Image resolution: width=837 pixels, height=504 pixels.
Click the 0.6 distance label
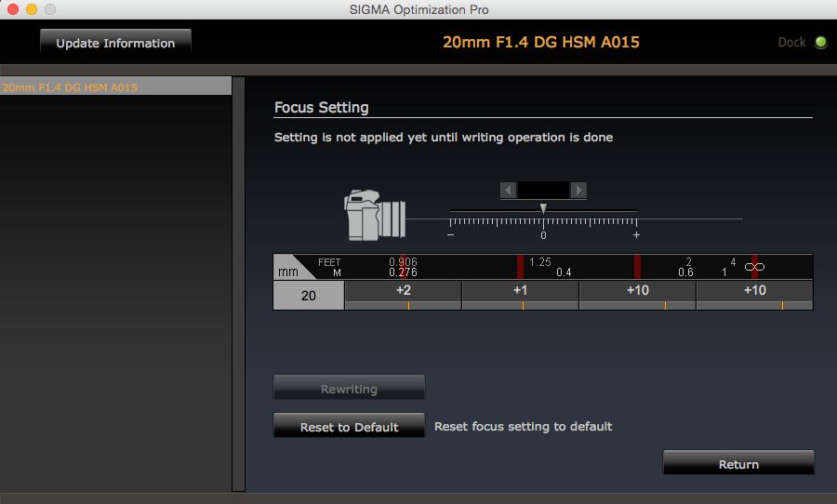[x=685, y=272]
